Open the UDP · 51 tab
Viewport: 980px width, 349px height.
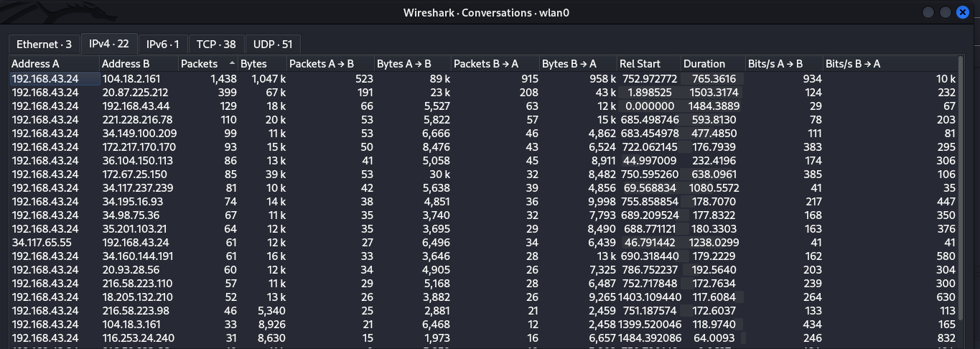273,44
